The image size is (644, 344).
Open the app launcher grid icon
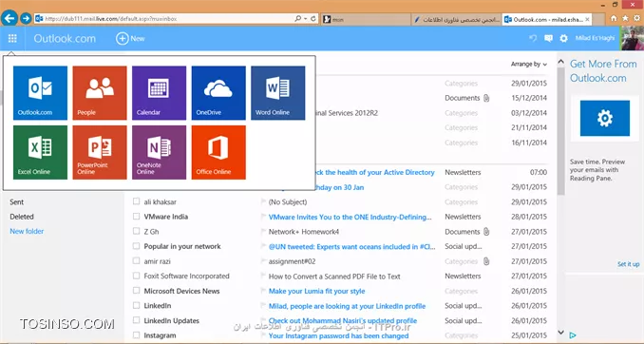(12, 38)
